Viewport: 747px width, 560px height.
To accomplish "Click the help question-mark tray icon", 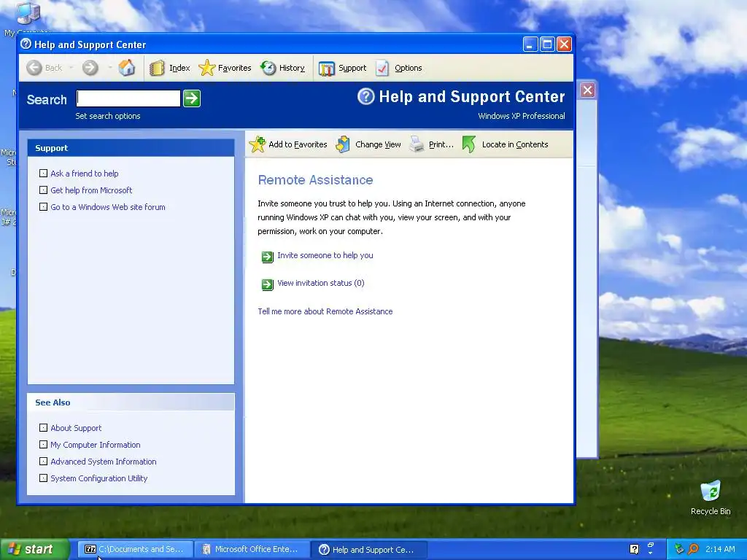I will 634,549.
